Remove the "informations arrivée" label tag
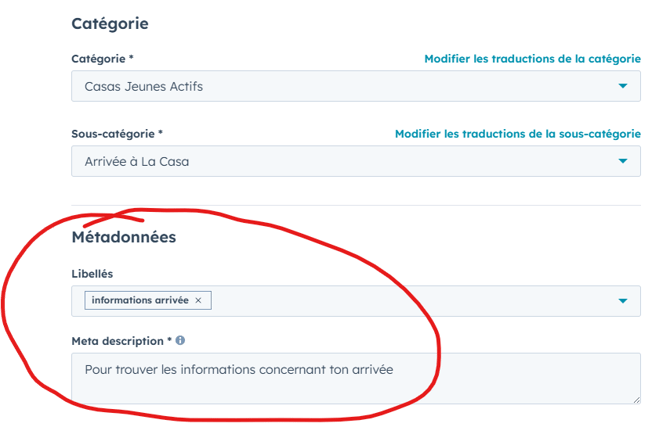This screenshot has width=670, height=427. (198, 300)
